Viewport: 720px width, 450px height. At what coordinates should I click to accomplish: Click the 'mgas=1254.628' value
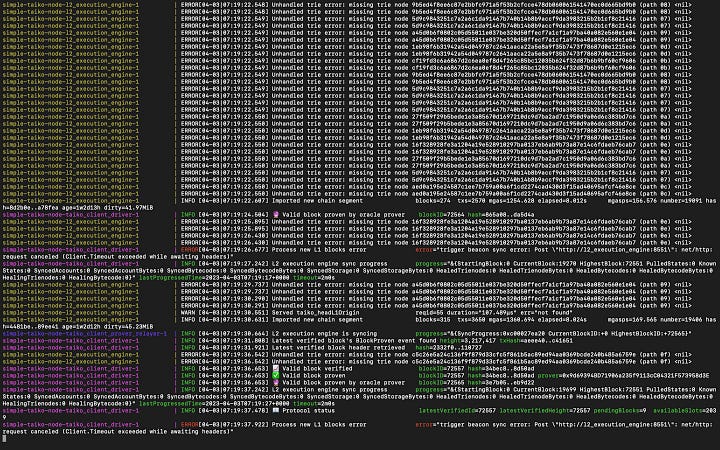coord(513,201)
